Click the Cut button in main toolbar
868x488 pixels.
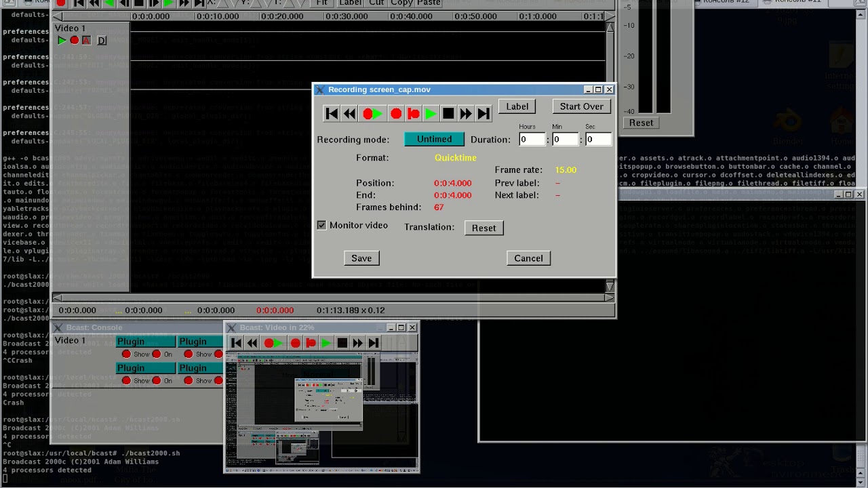pos(376,3)
